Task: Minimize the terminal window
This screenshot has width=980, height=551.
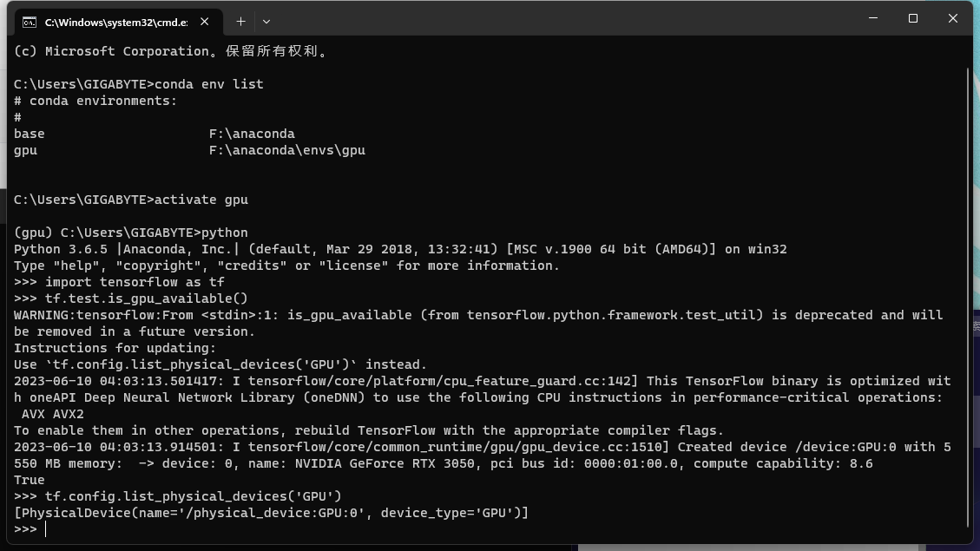Action: coord(872,18)
